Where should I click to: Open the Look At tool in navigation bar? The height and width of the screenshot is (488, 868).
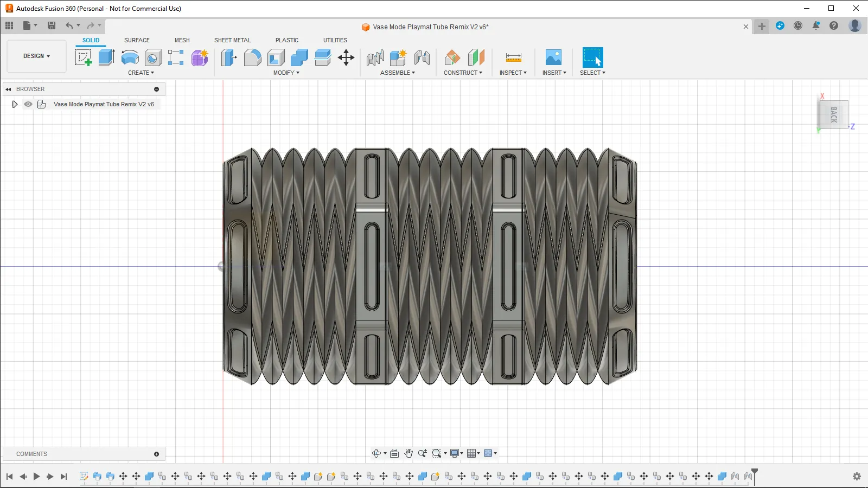(394, 453)
